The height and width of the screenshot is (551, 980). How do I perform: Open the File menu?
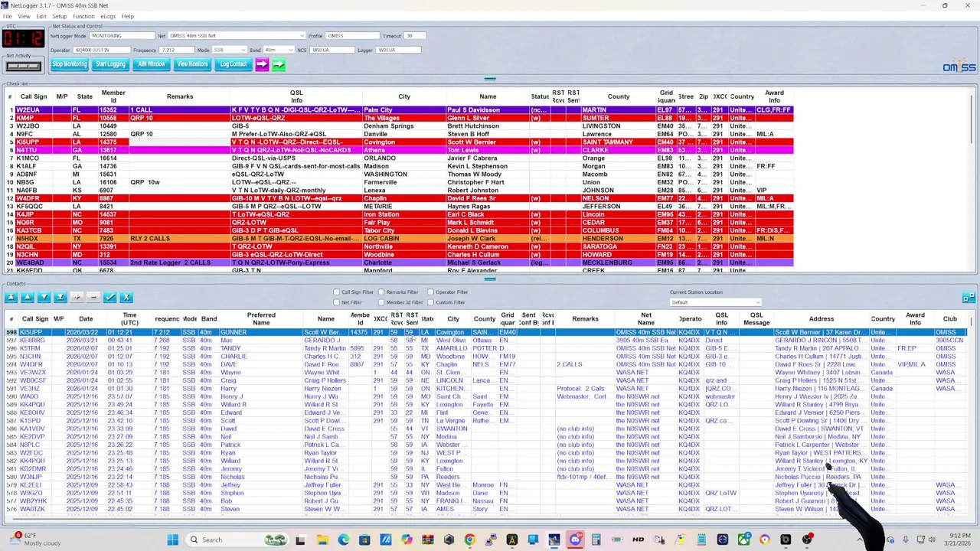8,16
